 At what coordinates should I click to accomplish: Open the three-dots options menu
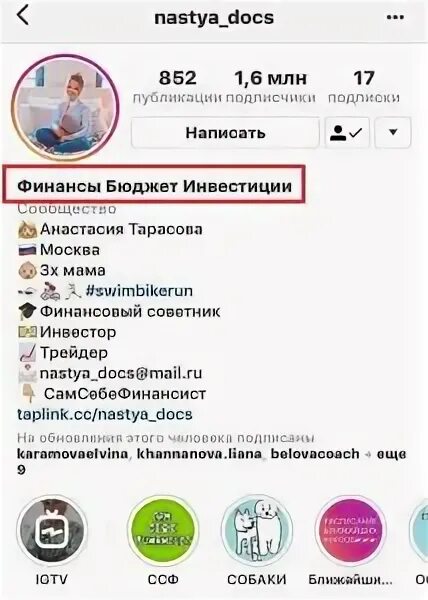[x=395, y=18]
